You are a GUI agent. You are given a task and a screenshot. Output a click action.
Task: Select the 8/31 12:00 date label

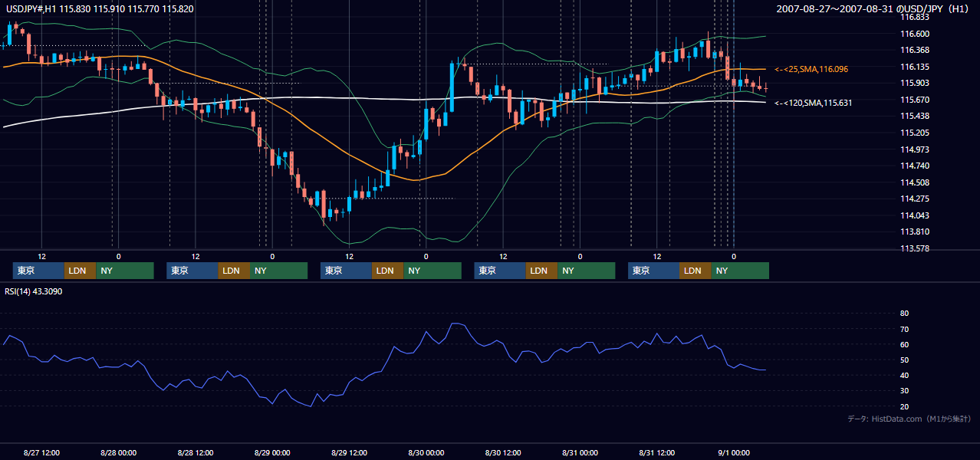(x=657, y=452)
